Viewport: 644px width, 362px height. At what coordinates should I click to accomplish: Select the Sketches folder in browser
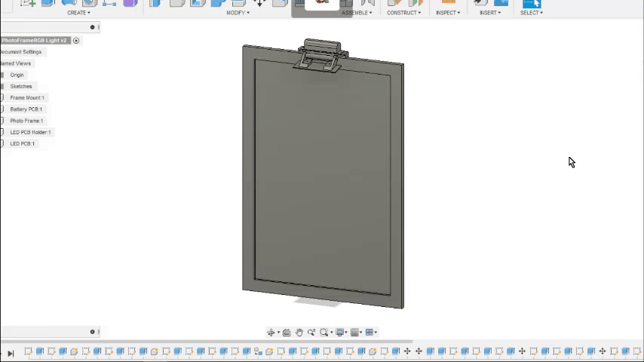pyautogui.click(x=21, y=86)
